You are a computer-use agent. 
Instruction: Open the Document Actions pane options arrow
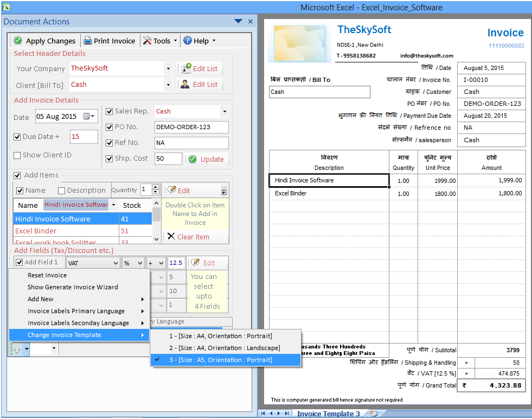pos(238,21)
